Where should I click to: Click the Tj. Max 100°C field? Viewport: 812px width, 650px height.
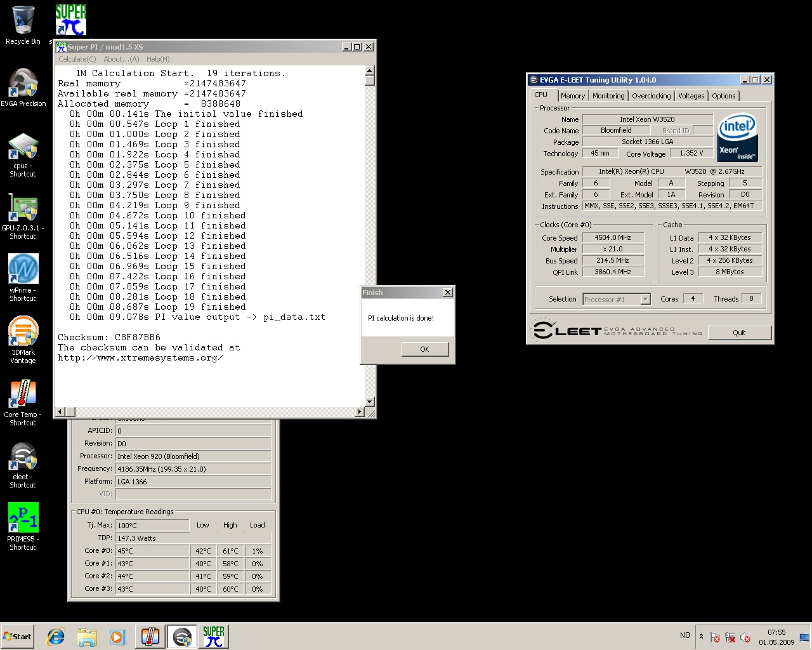[x=152, y=526]
